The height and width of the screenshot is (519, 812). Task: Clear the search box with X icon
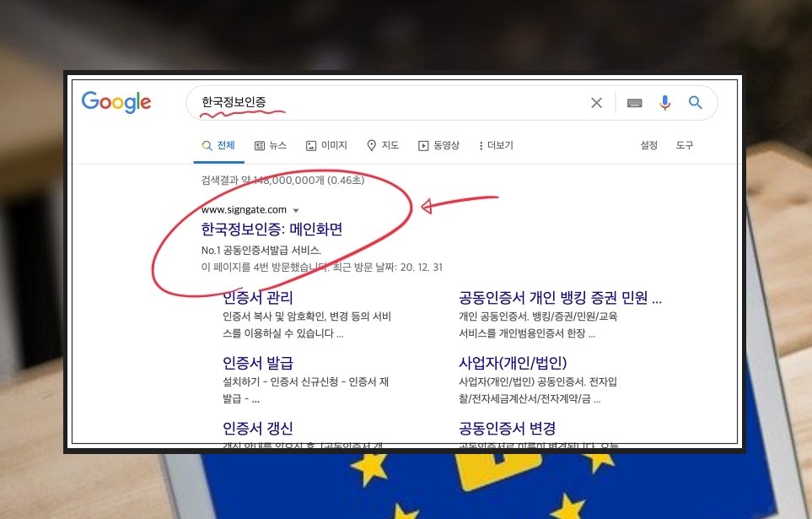pyautogui.click(x=597, y=103)
